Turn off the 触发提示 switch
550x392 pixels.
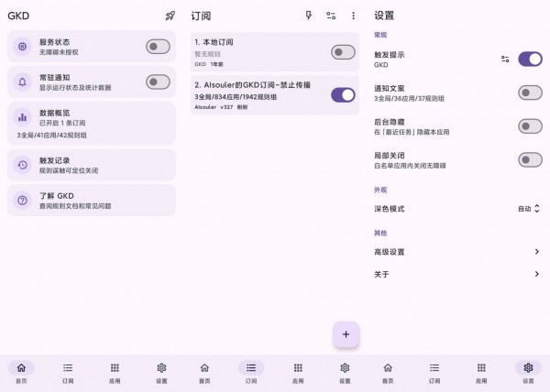pos(530,59)
